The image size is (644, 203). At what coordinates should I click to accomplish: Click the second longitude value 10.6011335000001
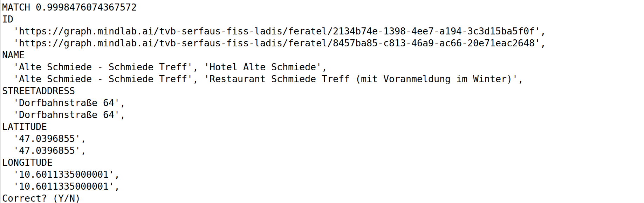64,186
